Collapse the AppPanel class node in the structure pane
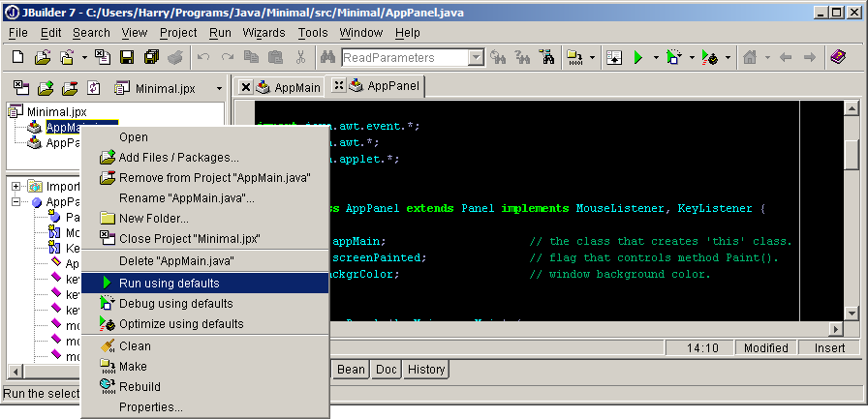This screenshot has height=419, width=868. click(16, 202)
